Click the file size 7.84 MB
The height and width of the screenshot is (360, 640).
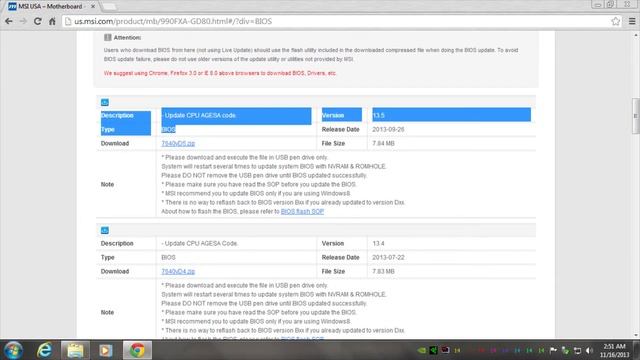pos(383,143)
